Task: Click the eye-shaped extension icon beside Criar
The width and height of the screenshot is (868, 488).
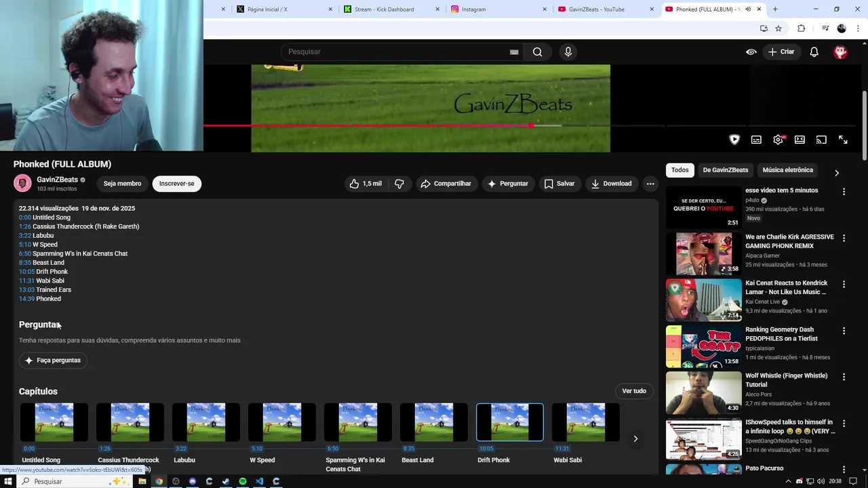Action: click(751, 52)
